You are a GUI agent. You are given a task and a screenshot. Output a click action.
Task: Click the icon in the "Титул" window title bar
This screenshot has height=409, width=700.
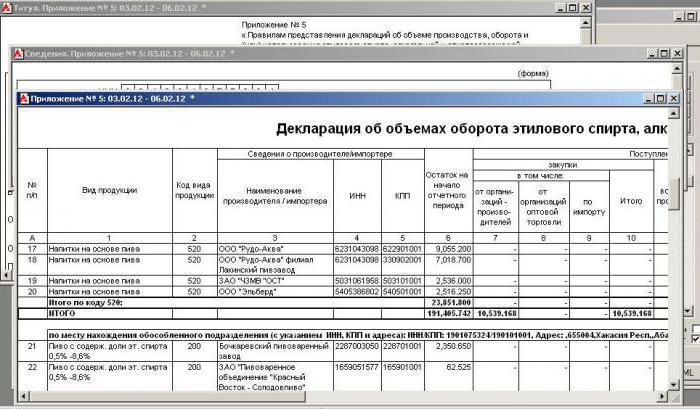click(x=6, y=7)
